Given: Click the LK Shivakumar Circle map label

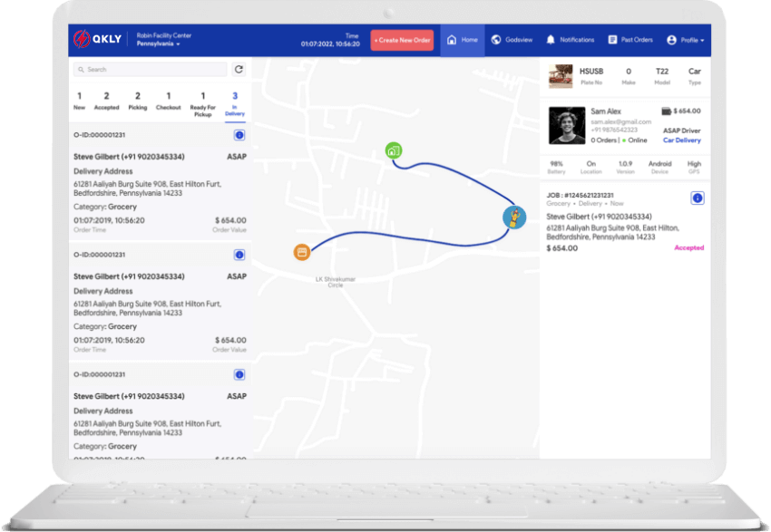Looking at the screenshot, I should (x=336, y=282).
